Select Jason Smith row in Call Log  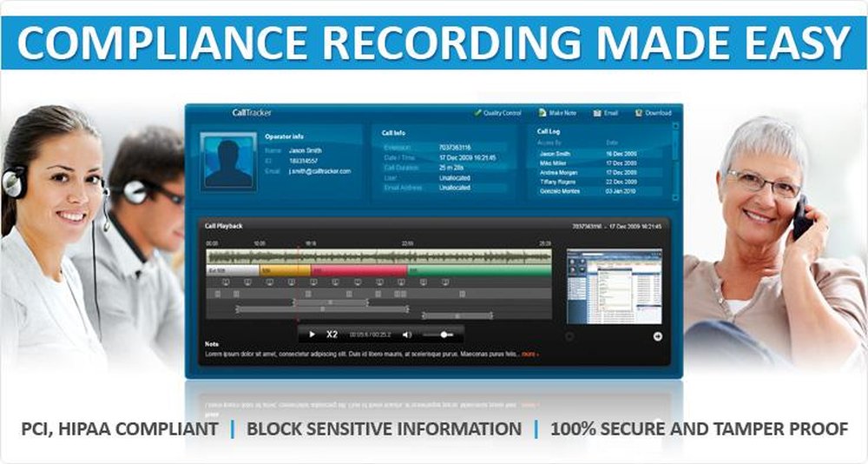coord(600,154)
